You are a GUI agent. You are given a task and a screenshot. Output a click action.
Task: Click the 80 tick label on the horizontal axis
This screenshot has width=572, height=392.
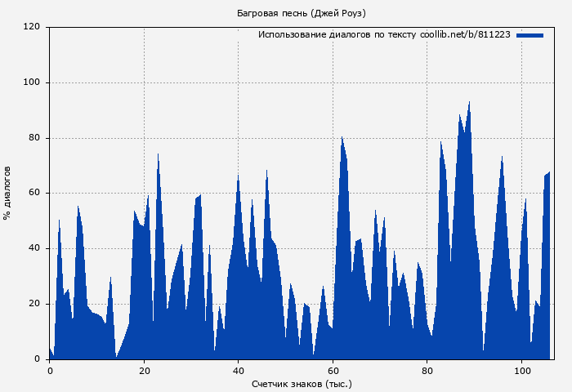click(427, 370)
